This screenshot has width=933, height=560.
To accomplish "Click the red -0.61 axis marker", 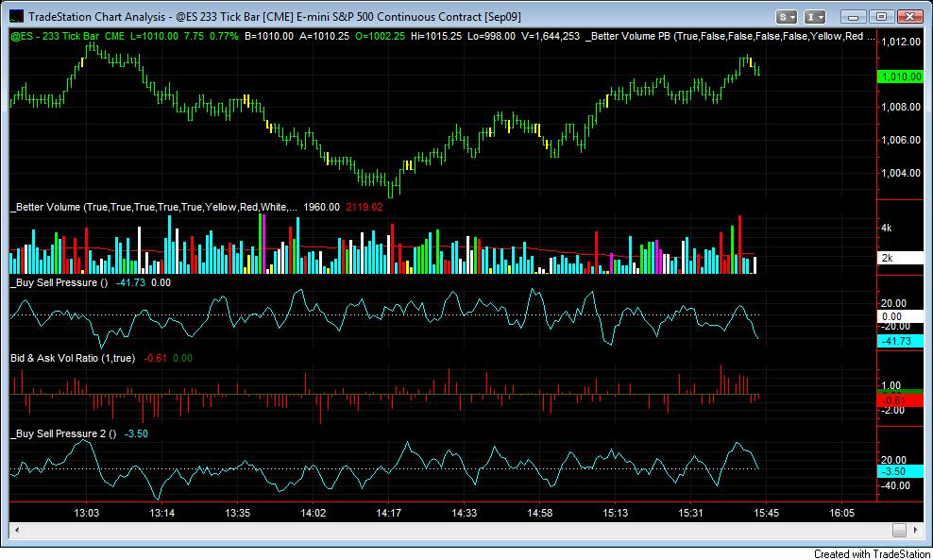I will tap(901, 400).
